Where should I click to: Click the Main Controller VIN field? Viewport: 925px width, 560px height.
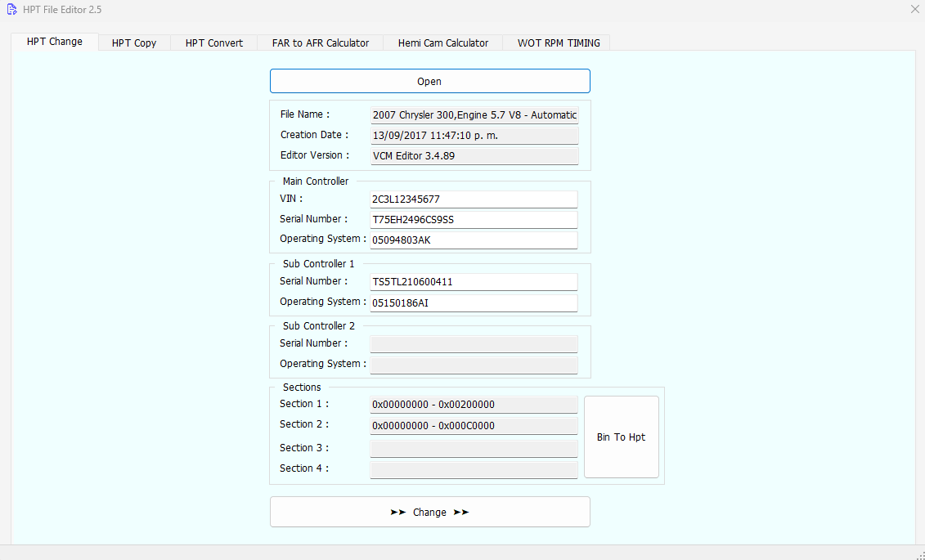click(x=474, y=199)
